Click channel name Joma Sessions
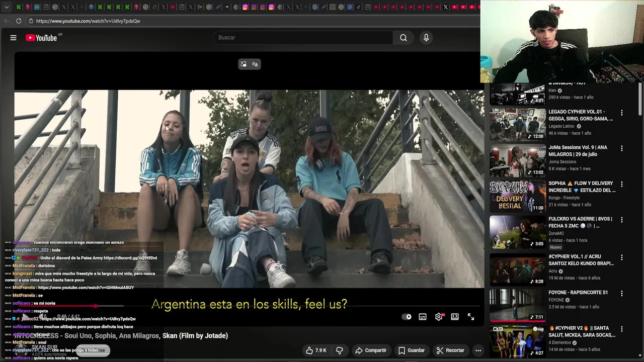644x362 pixels. pyautogui.click(x=562, y=162)
